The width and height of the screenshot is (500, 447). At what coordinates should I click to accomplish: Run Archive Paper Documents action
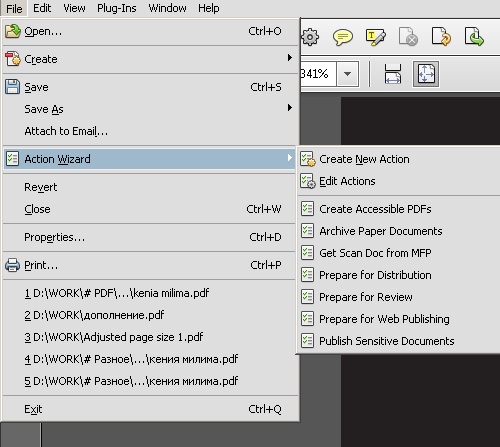pyautogui.click(x=399, y=231)
